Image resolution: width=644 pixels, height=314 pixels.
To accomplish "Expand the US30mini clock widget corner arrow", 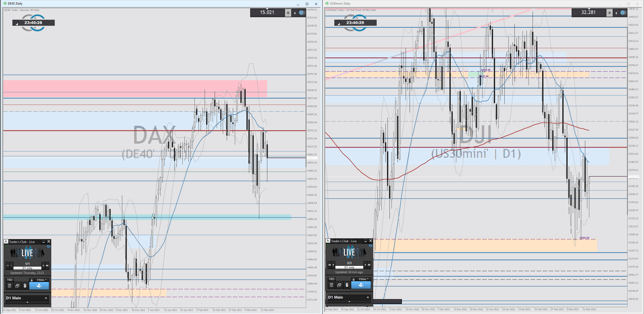I will point(339,24).
